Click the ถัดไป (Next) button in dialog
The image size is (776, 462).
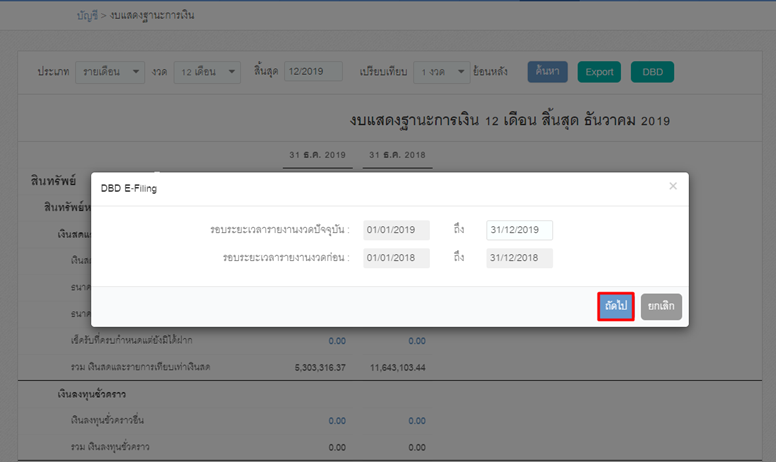coord(616,306)
